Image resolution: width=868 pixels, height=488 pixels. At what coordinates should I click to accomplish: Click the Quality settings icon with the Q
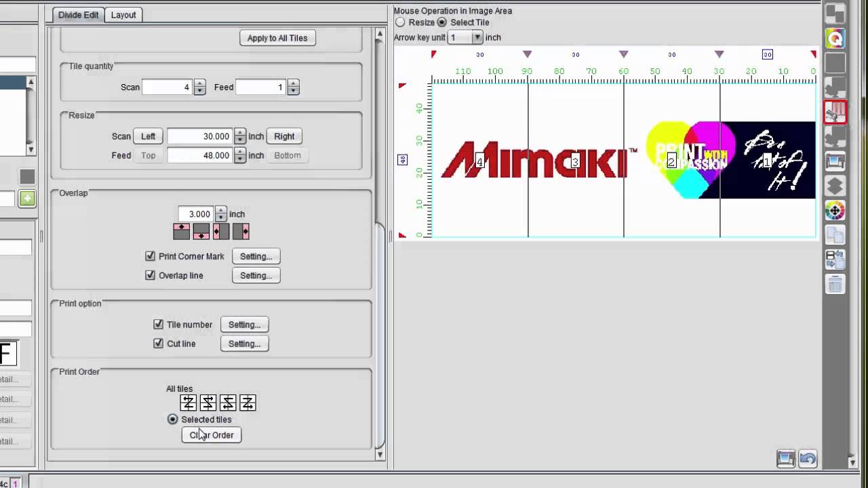pos(835,37)
